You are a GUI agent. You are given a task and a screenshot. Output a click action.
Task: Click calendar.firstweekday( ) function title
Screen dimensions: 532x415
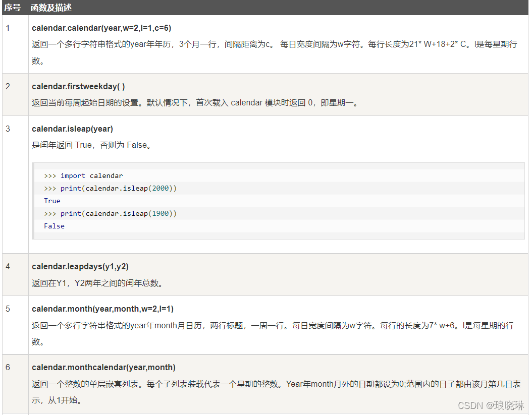[x=78, y=86]
